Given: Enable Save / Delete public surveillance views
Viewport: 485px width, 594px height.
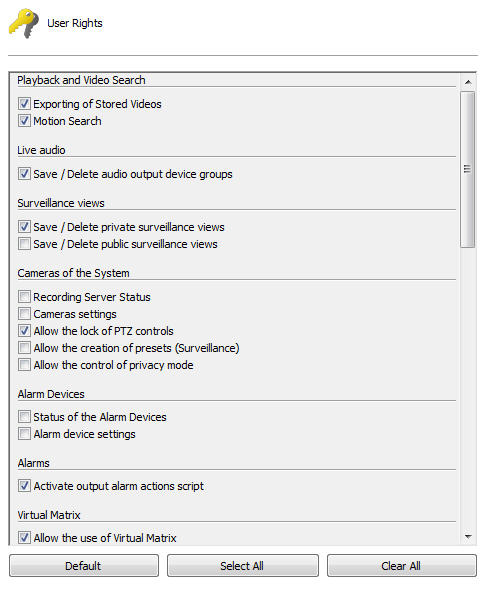Looking at the screenshot, I should pos(24,244).
